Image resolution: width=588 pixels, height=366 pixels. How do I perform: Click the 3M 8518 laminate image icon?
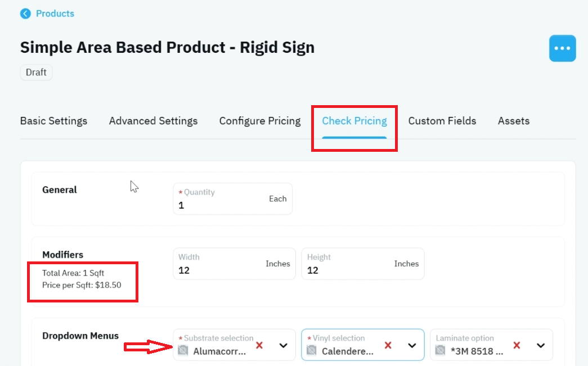[440, 350]
